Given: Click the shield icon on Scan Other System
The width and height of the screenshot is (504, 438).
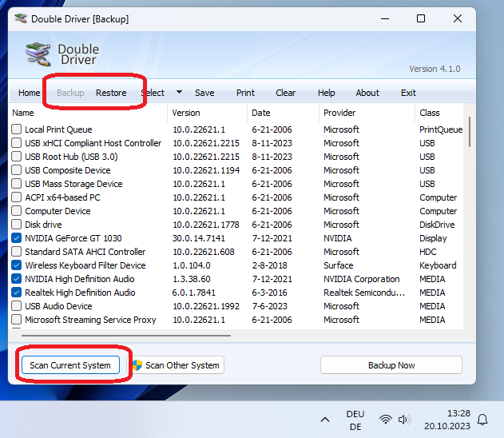Looking at the screenshot, I should (x=137, y=365).
